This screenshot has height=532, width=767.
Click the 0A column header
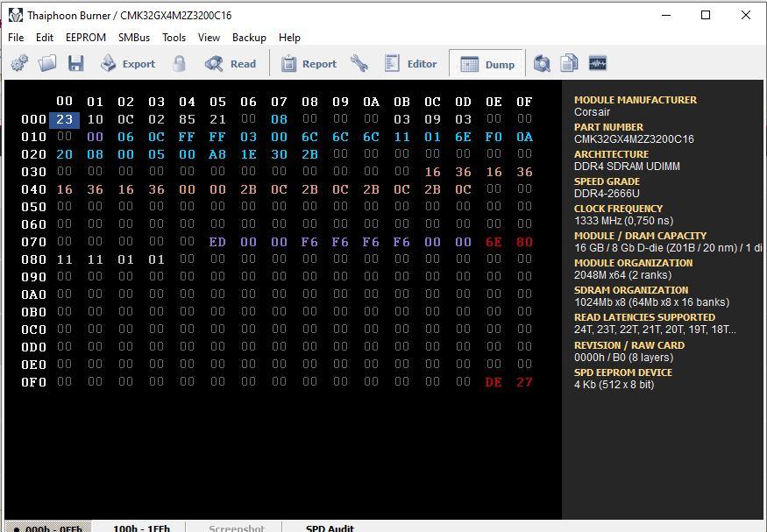372,102
